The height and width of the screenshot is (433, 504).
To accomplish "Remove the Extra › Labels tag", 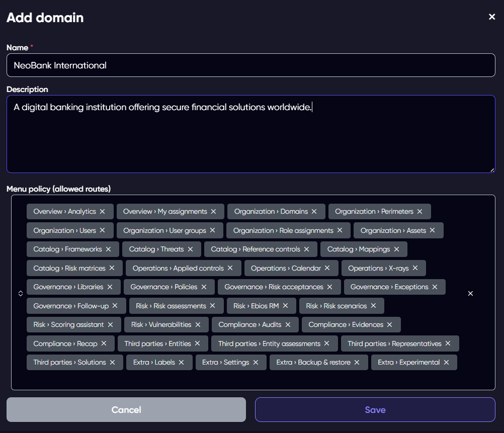I will (x=181, y=362).
